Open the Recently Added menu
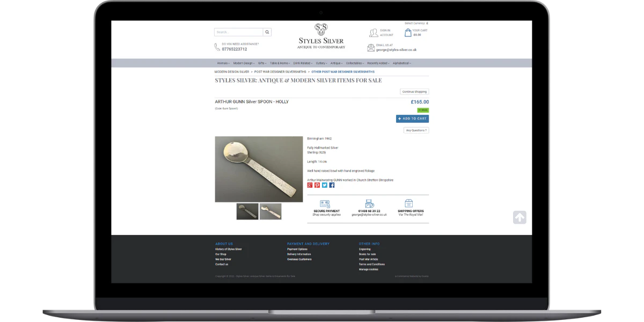644x322 pixels. [x=378, y=63]
